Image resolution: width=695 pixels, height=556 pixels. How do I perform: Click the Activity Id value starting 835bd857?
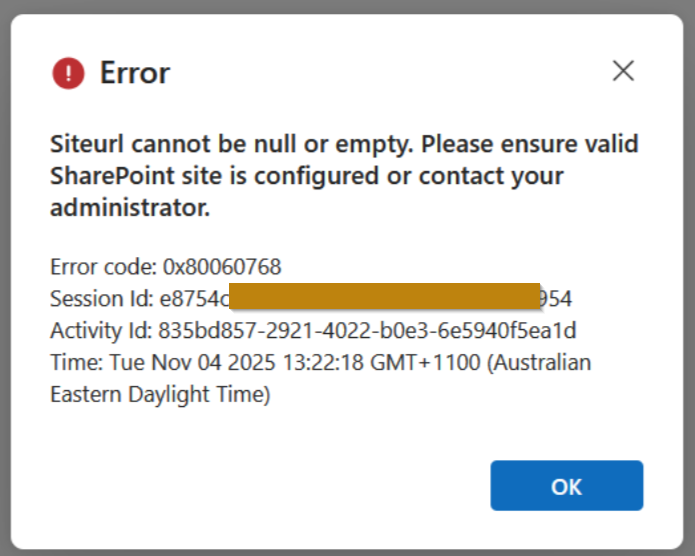[x=367, y=331]
